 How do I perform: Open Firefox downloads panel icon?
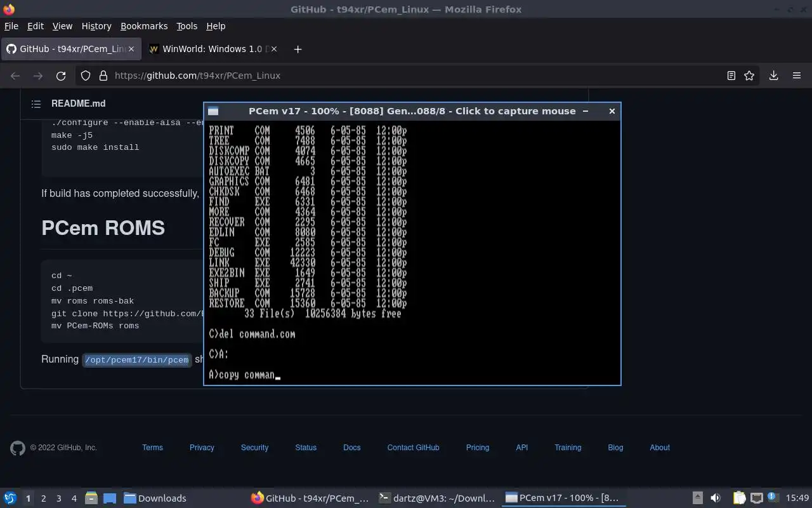(774, 76)
